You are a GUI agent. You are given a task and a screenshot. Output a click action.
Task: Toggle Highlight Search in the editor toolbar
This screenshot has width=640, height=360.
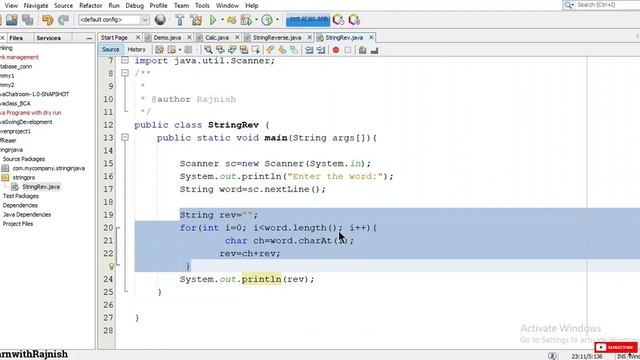[x=244, y=50]
